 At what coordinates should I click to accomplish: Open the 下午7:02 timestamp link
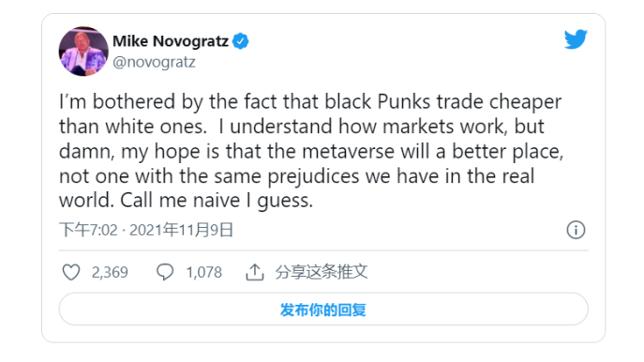(x=88, y=230)
